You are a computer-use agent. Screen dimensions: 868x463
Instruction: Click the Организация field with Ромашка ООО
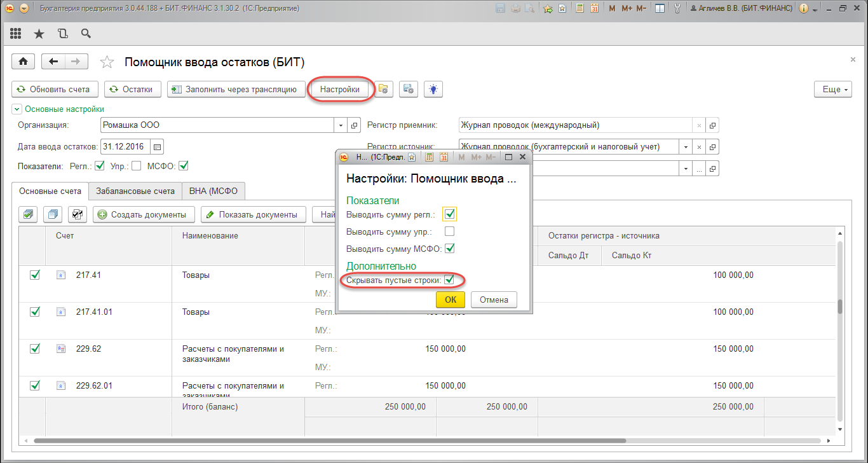click(218, 125)
